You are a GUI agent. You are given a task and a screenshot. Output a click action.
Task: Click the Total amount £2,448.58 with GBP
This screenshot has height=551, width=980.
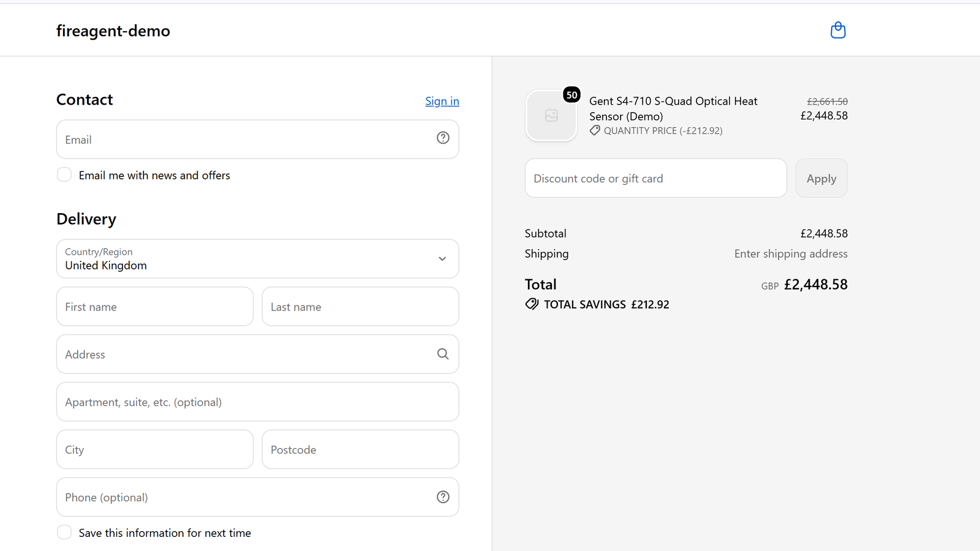pos(804,285)
